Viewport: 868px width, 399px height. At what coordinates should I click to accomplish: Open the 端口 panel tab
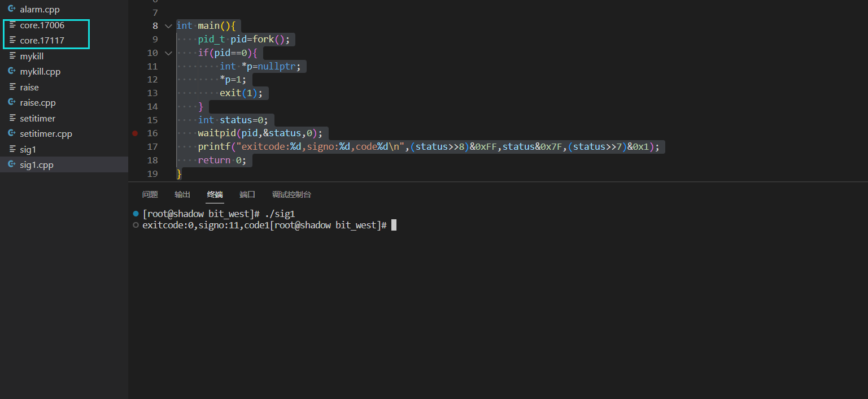point(247,194)
